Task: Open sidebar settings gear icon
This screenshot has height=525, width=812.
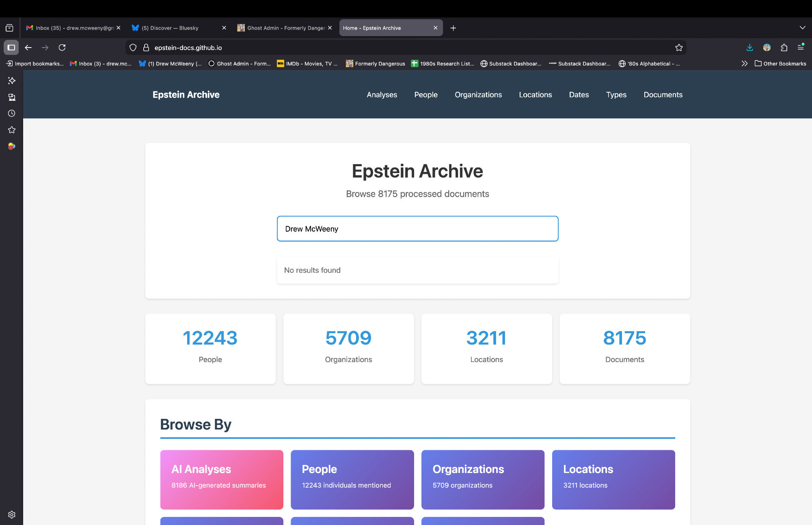Action: click(12, 514)
